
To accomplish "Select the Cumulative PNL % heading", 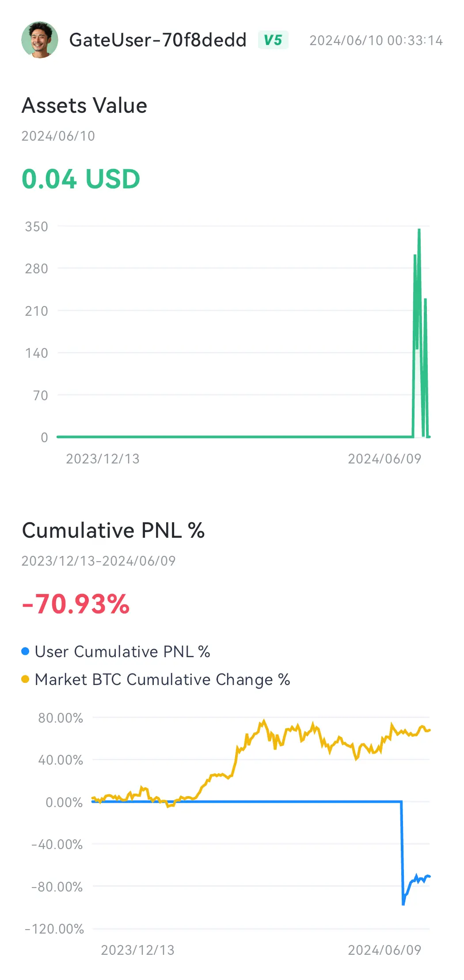I will [x=113, y=530].
